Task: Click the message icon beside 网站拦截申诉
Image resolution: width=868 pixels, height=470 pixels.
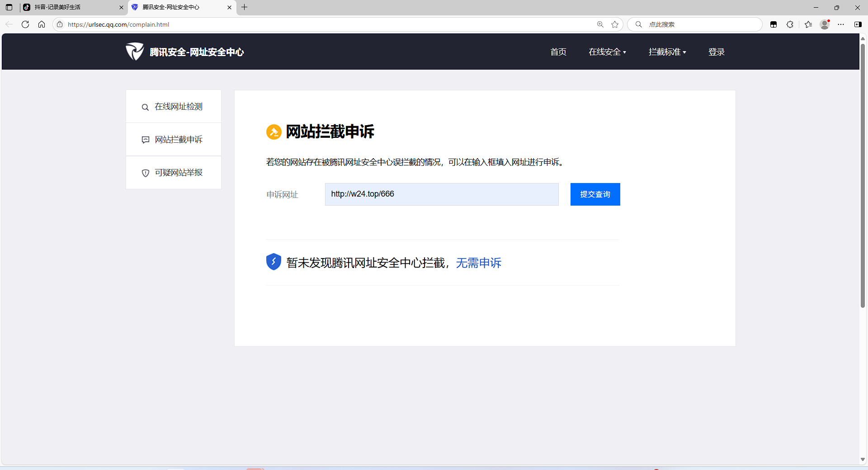Action: point(145,140)
